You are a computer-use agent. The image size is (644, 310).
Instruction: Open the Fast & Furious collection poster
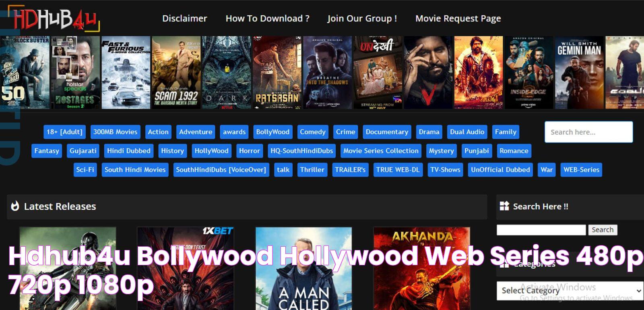(126, 73)
